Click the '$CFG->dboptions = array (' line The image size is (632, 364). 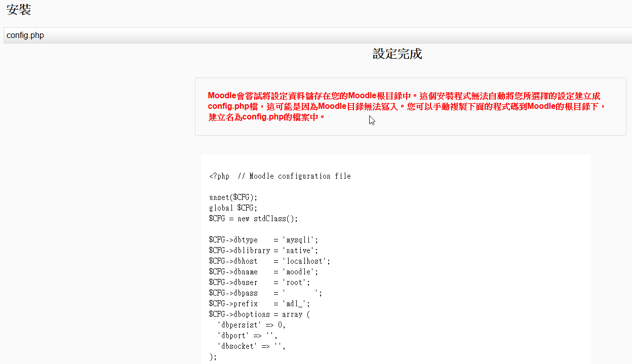pyautogui.click(x=259, y=314)
